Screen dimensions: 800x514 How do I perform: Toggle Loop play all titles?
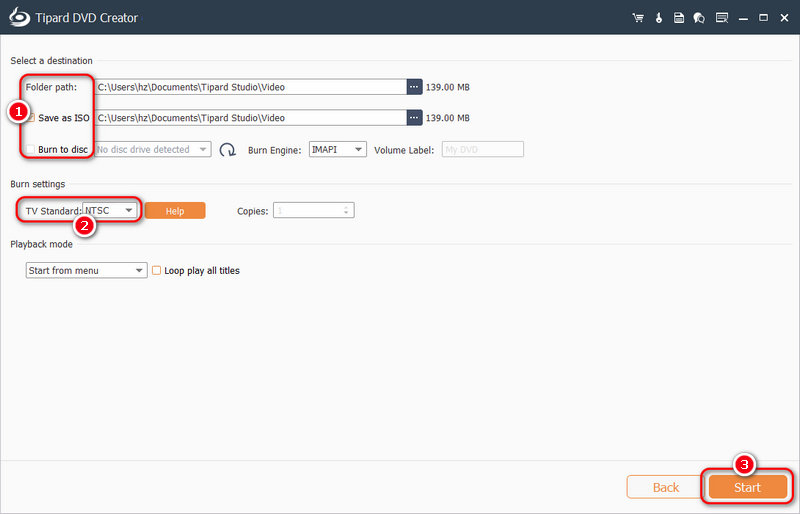click(x=157, y=271)
